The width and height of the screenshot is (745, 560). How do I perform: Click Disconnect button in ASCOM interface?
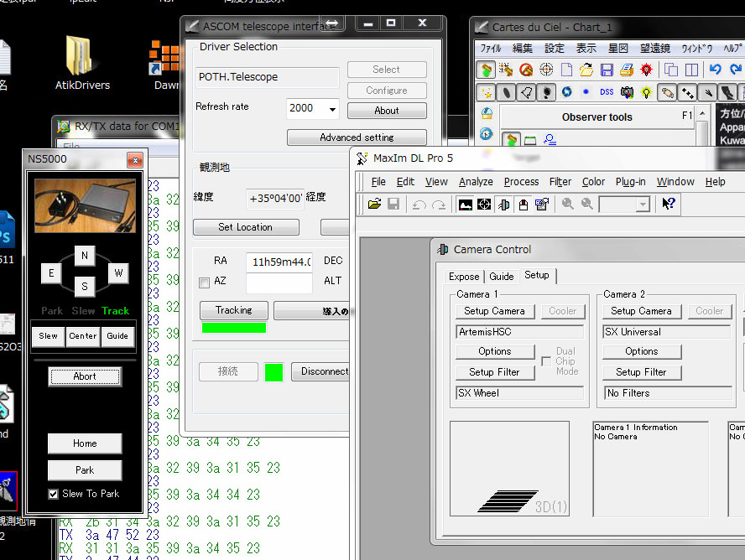321,371
